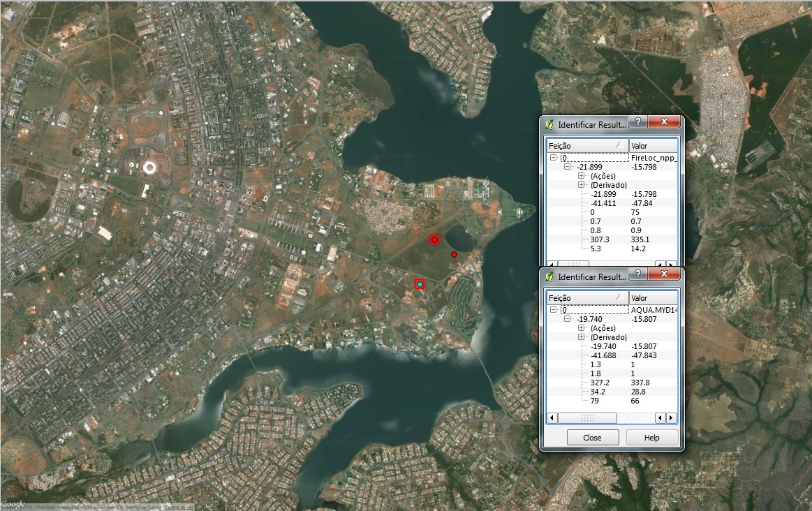Click the Valor column header in the lower dialog
Image resolution: width=812 pixels, height=511 pixels.
point(652,298)
